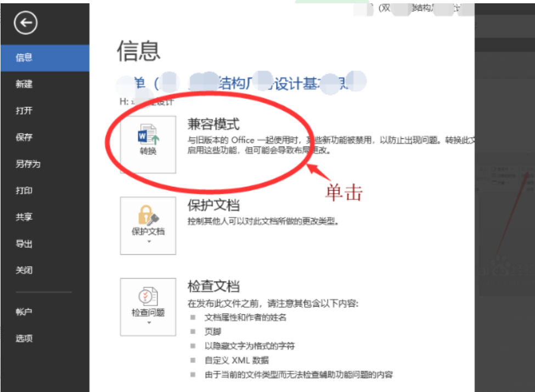This screenshot has width=535, height=392.
Task: Click 关闭 to close the document
Action: click(x=24, y=270)
